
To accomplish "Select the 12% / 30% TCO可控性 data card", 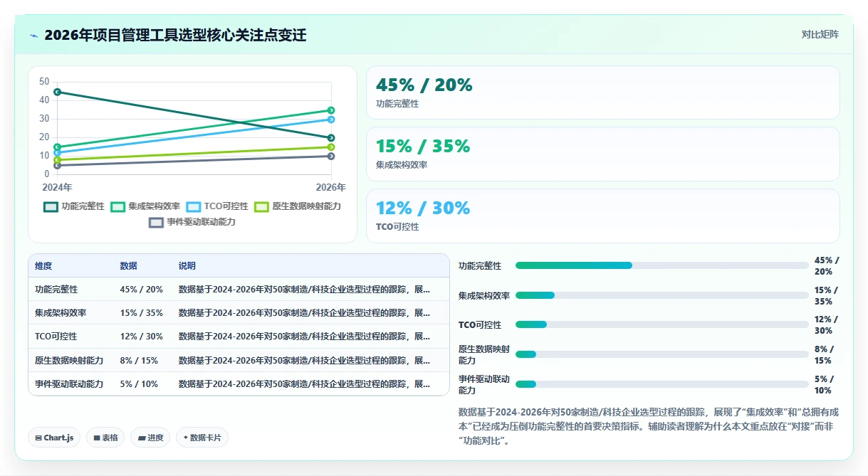I will [x=602, y=216].
